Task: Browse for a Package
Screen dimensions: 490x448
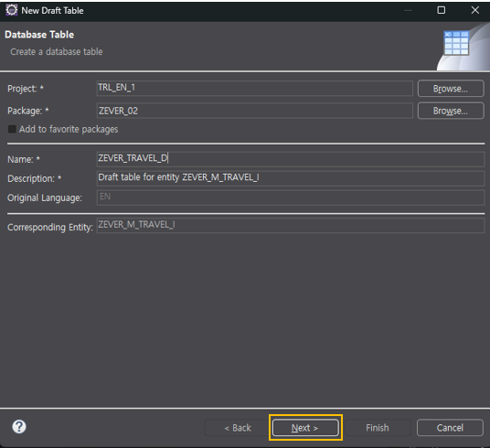Action: tap(451, 111)
